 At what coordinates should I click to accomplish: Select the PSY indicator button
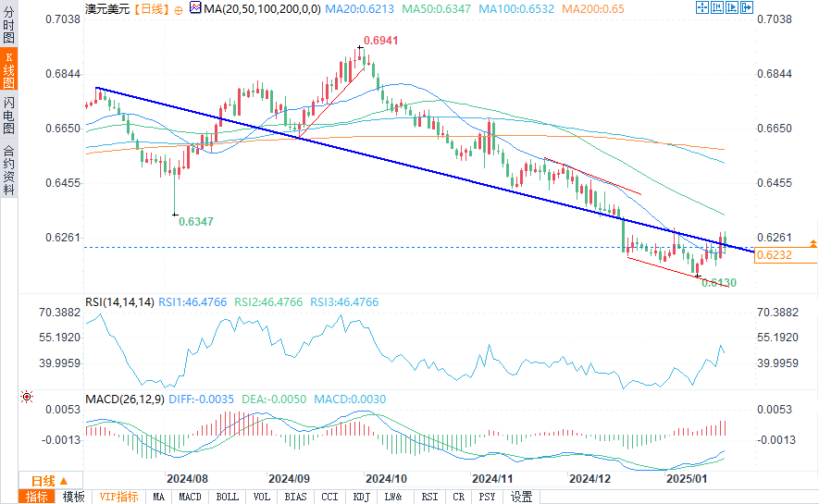(x=487, y=497)
